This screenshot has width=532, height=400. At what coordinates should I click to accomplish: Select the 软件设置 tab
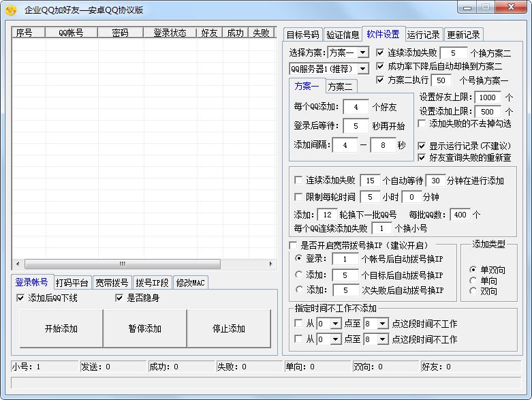(383, 34)
